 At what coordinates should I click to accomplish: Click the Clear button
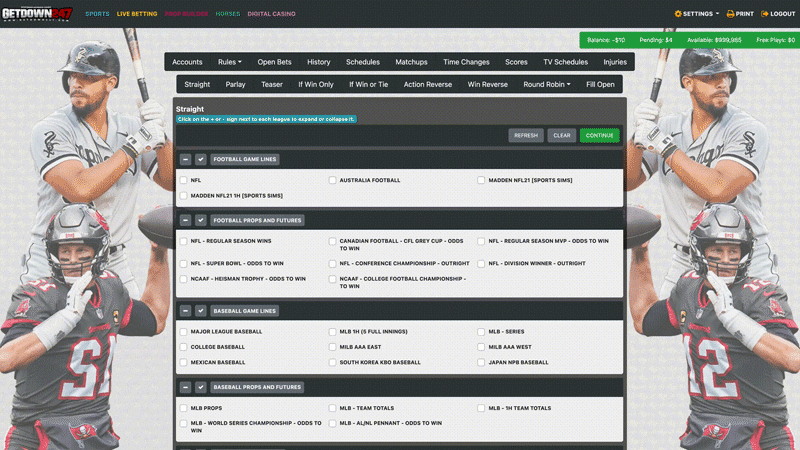[562, 135]
